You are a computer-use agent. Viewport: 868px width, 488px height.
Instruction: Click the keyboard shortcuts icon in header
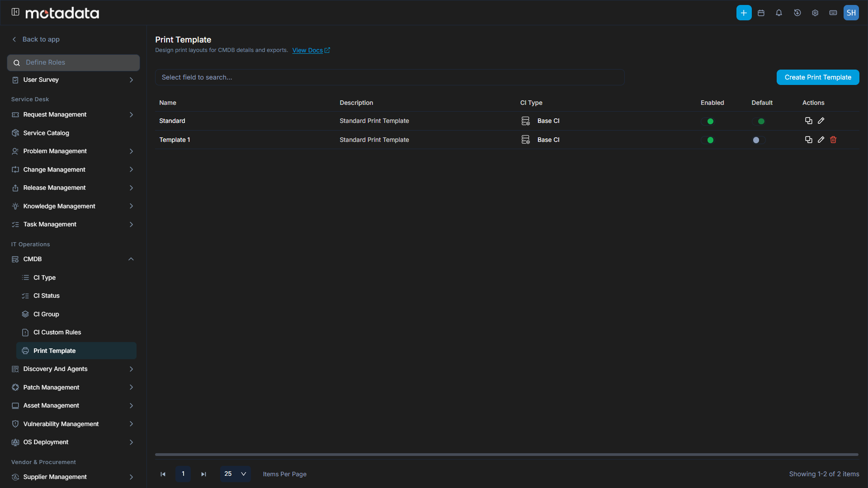(833, 13)
